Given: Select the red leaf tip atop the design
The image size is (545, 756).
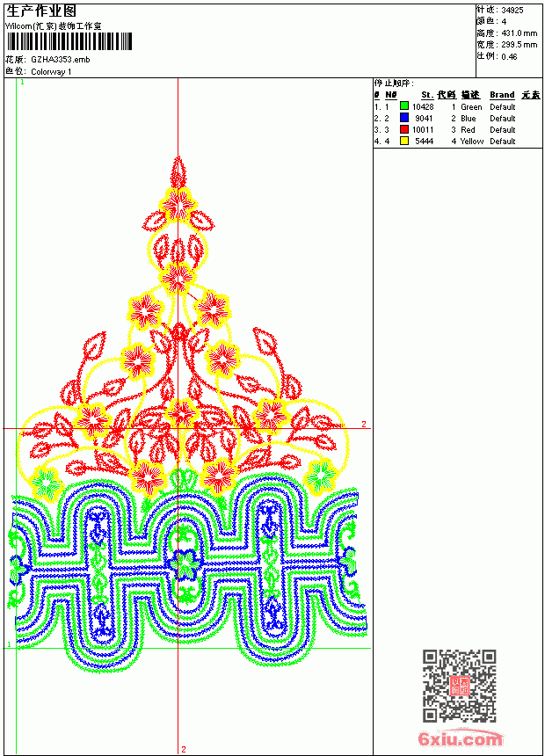Looking at the screenshot, I should [178, 171].
